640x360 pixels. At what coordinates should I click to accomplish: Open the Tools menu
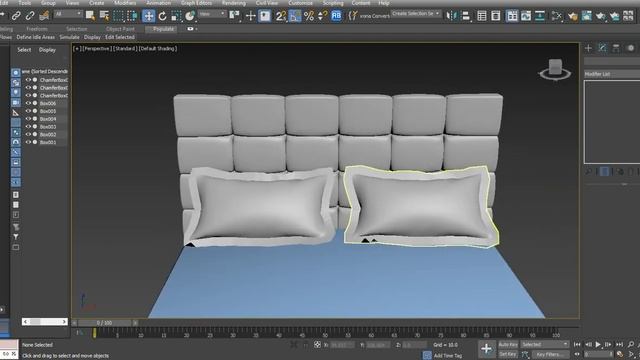click(24, 3)
